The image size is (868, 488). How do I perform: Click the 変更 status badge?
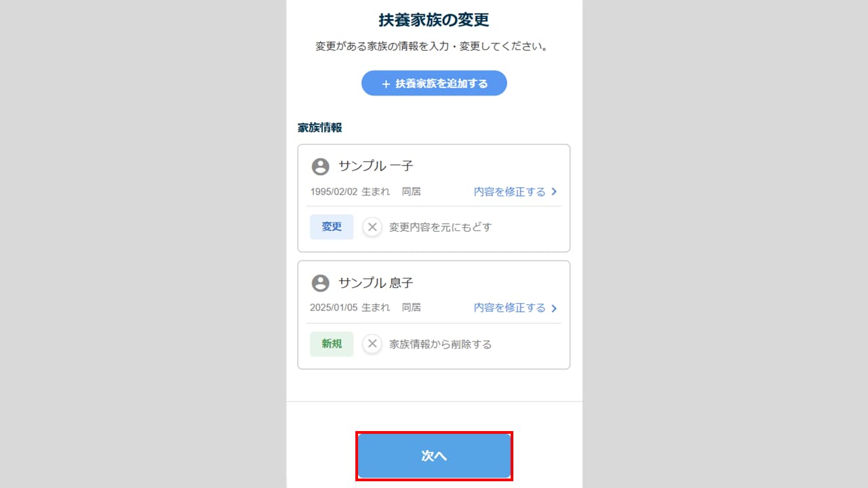[x=332, y=227]
